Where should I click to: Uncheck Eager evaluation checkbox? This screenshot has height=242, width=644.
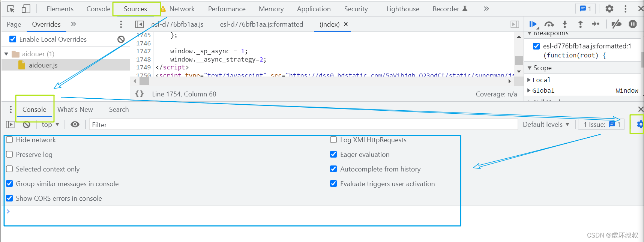[x=333, y=154]
